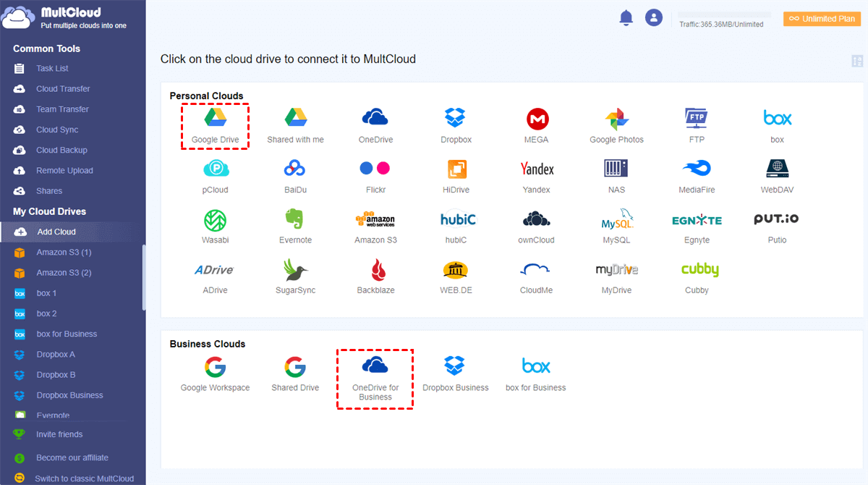Screen dimensions: 868x485
Task: Click the Unlimited Plan button
Action: click(x=822, y=19)
